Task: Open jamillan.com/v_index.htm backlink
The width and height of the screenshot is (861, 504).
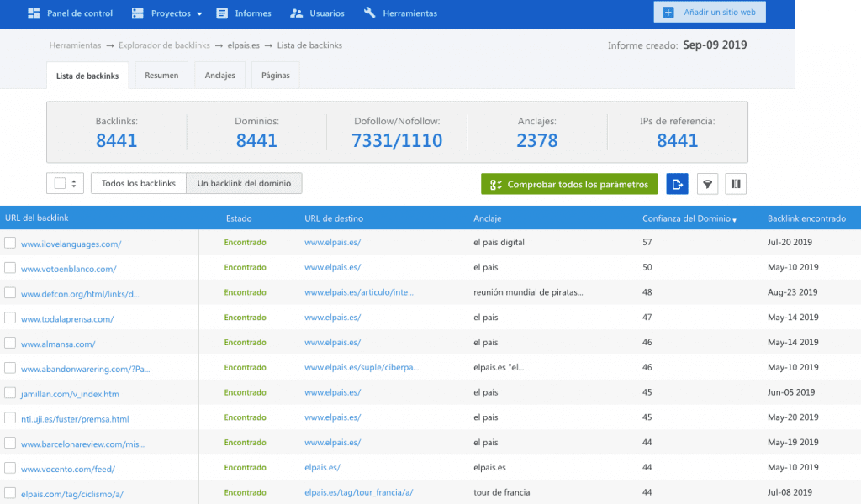Action: (70, 394)
